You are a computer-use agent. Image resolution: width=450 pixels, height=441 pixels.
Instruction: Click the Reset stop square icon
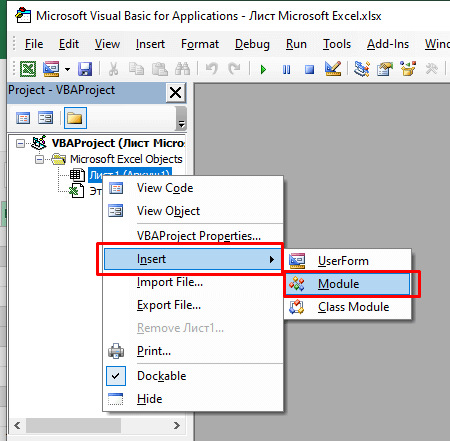point(310,69)
